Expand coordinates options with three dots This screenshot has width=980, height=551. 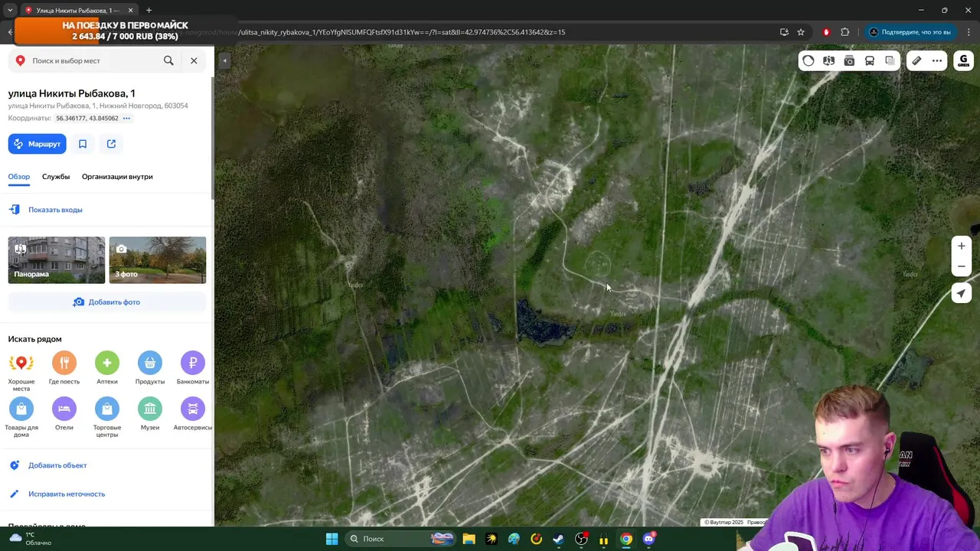126,118
